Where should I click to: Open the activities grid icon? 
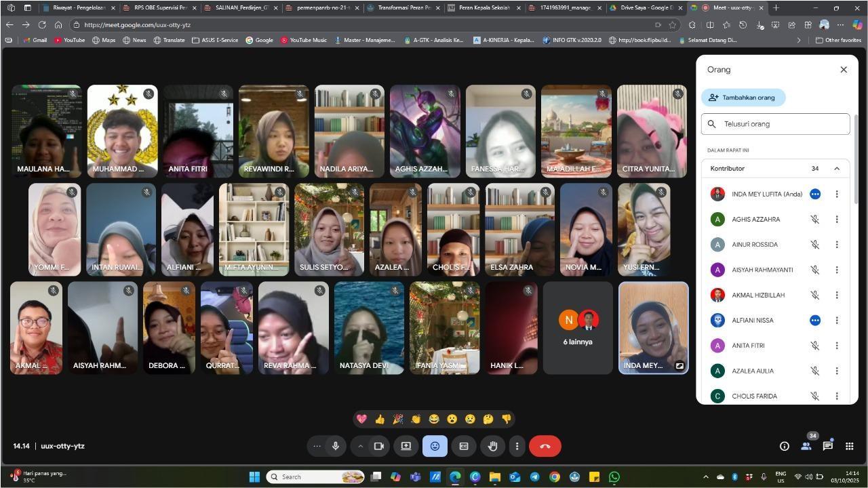849,446
